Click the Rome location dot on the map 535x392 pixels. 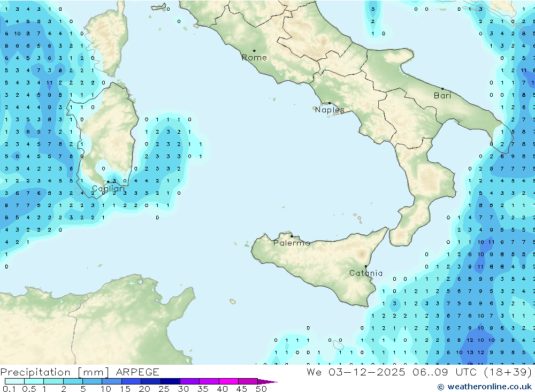254,51
